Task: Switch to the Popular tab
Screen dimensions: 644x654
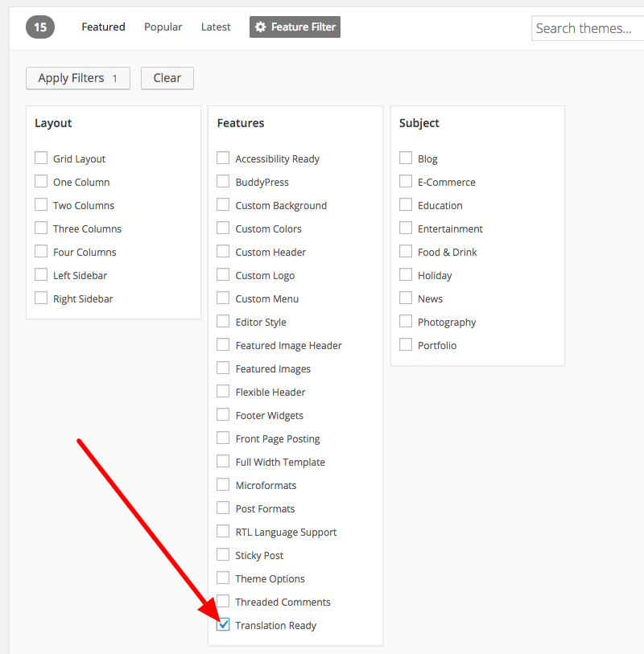Action: [163, 27]
